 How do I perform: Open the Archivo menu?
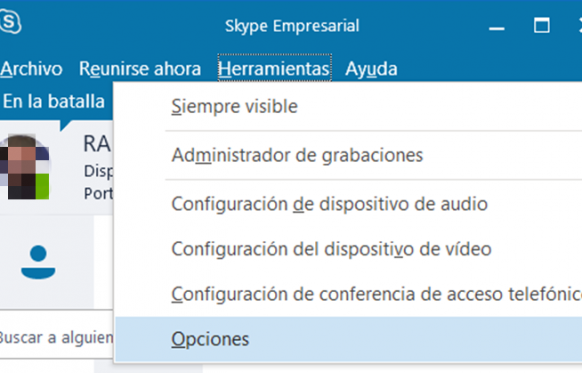(31, 69)
